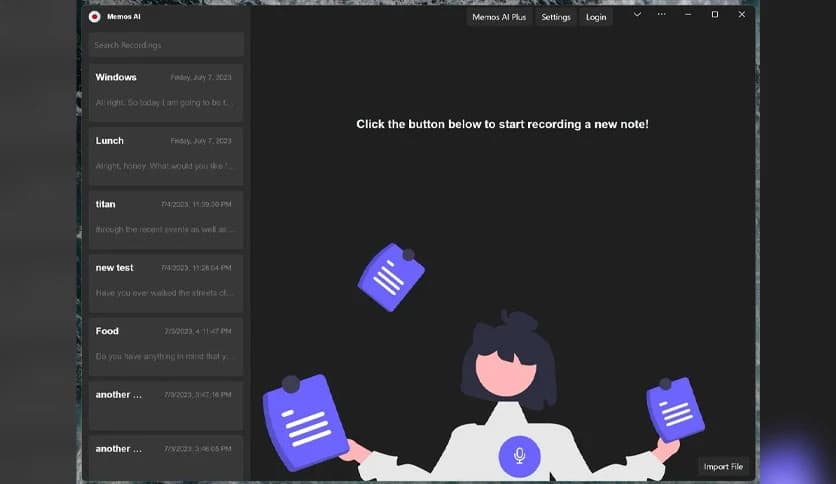Expand the chevron dropdown in title bar
Screen dimensions: 836x484
[x=637, y=15]
